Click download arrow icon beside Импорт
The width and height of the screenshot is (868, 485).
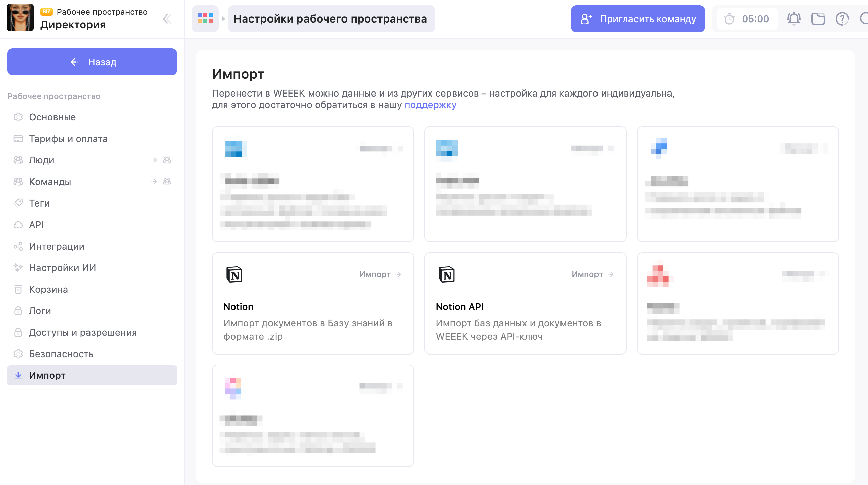pos(18,376)
